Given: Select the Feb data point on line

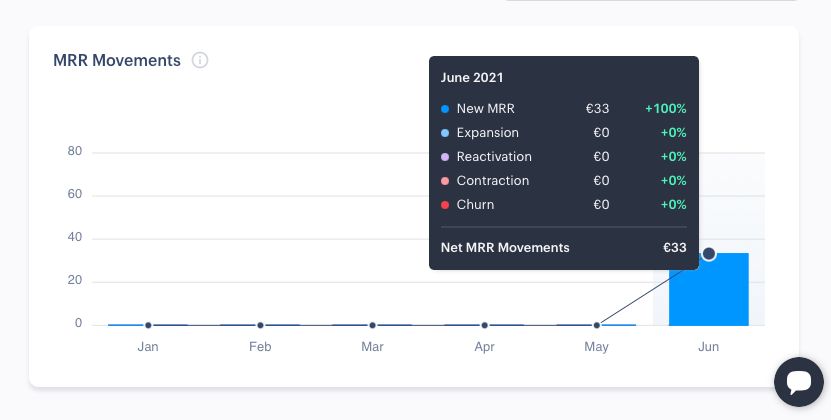Looking at the screenshot, I should (260, 325).
